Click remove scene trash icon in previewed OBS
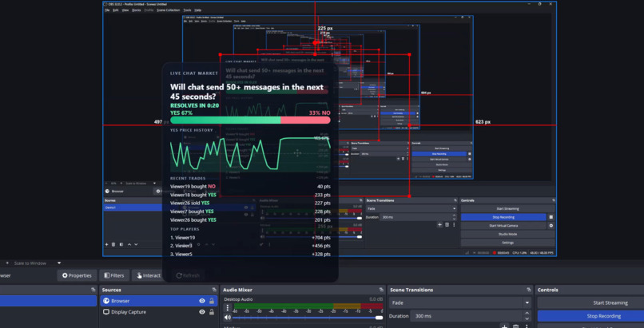Viewport: 644px width, 328px height. click(113, 244)
